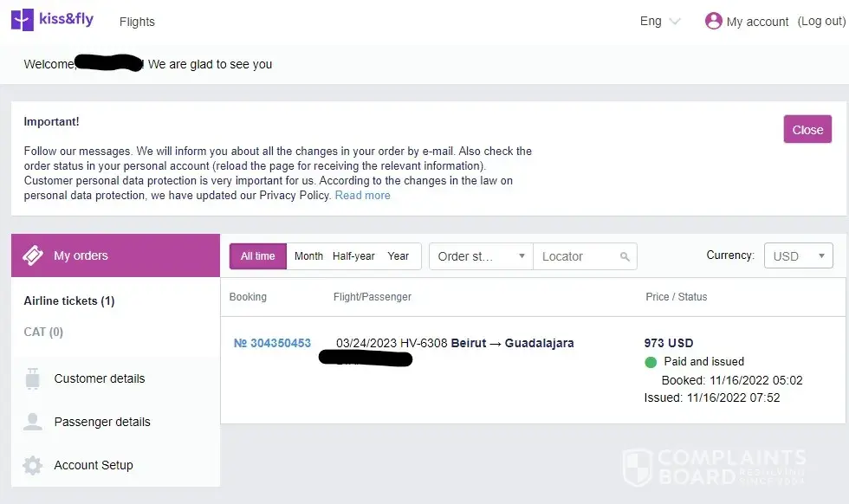Click the Locator search magnifier icon

pos(625,256)
